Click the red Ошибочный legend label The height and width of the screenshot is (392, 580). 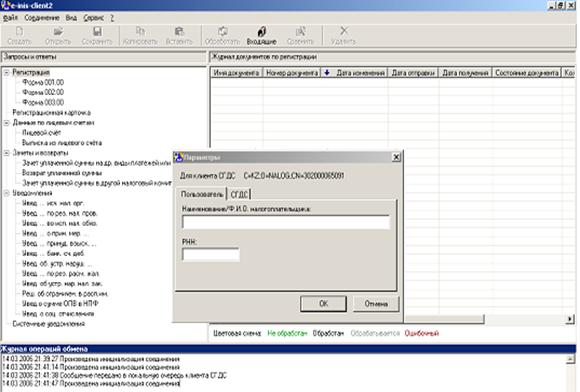pyautogui.click(x=422, y=333)
